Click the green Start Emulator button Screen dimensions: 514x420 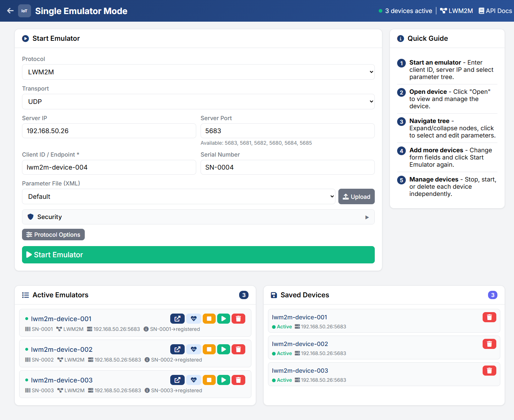198,255
